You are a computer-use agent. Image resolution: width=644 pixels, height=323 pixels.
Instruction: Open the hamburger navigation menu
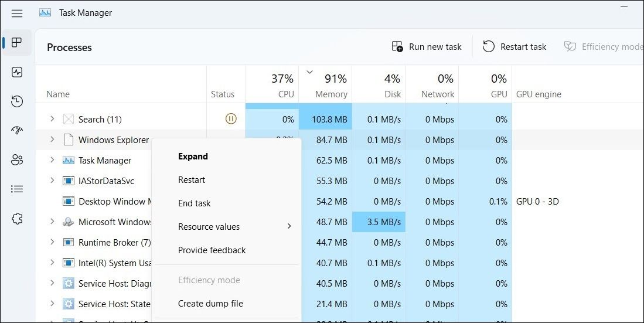[x=17, y=13]
